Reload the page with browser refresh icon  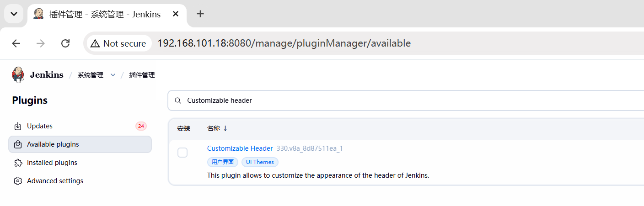coord(65,43)
